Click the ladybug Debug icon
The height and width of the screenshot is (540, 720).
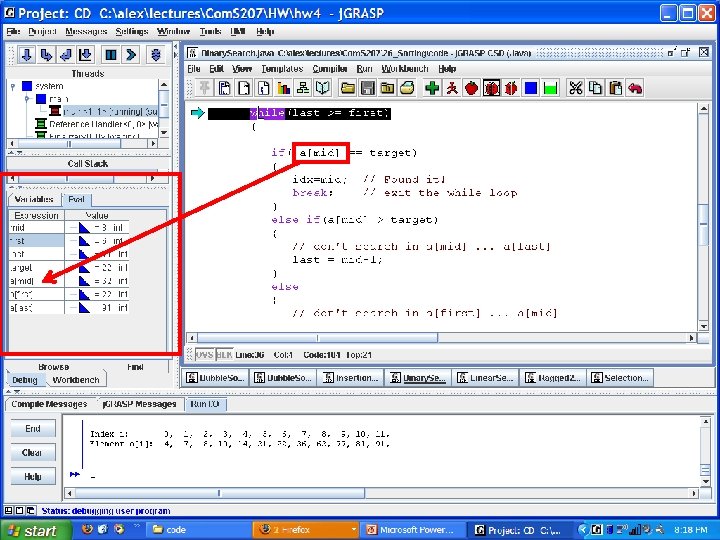491,88
